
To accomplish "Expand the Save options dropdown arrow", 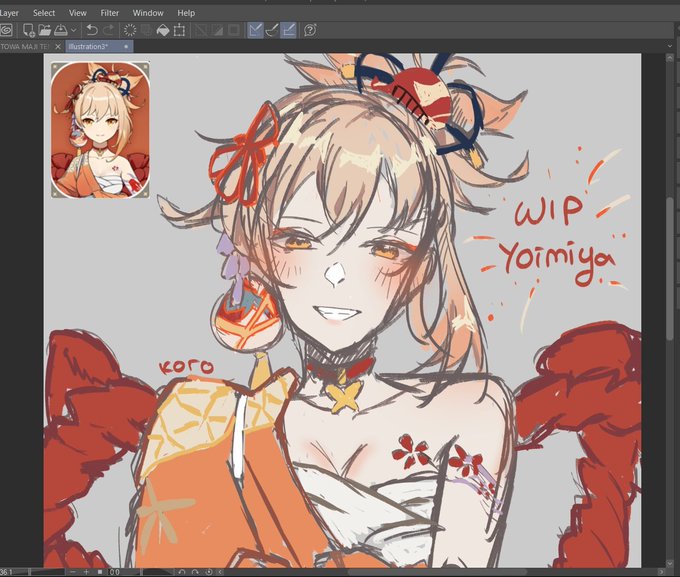I will click(x=74, y=30).
